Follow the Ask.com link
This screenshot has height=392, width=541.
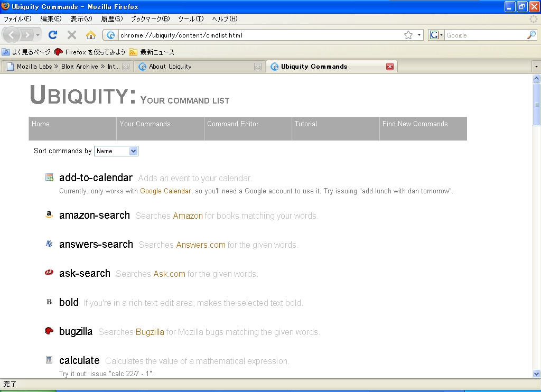point(170,274)
